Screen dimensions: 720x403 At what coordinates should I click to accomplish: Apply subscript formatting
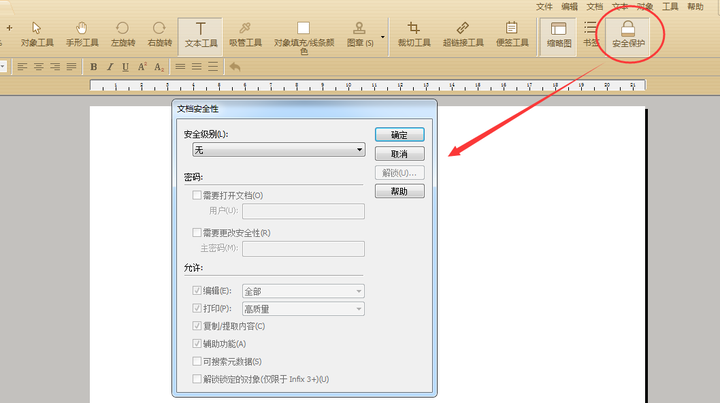click(159, 67)
